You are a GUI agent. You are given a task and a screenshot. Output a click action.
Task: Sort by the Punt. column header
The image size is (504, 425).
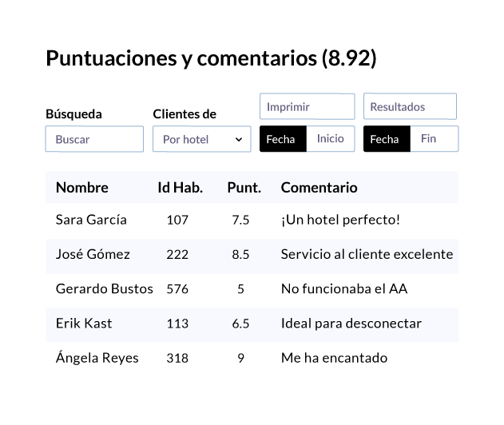244,188
